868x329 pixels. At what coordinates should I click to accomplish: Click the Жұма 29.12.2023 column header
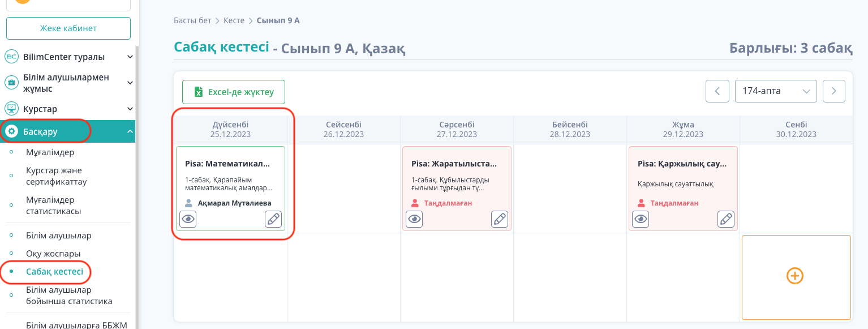click(x=683, y=130)
